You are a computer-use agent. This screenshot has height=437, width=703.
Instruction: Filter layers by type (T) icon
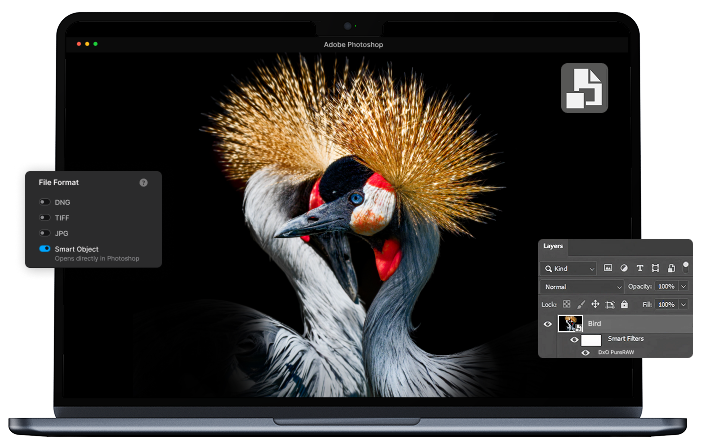(639, 268)
